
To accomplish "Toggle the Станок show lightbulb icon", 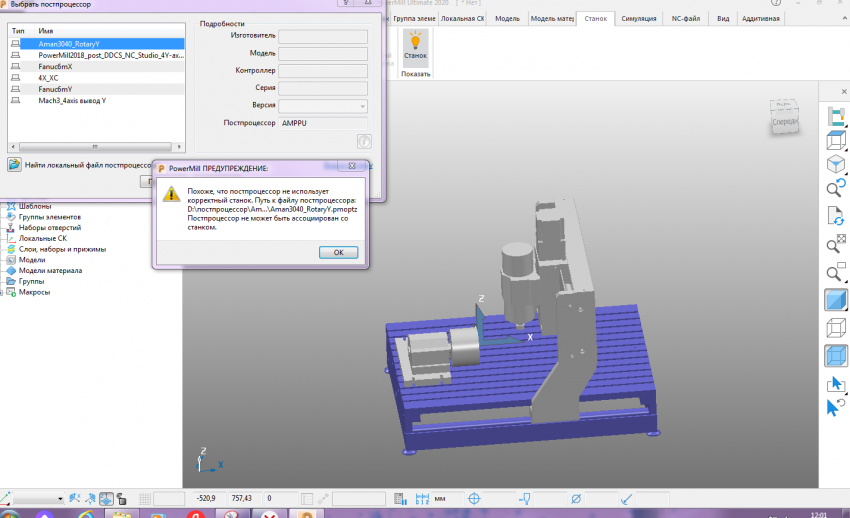I will [x=415, y=42].
